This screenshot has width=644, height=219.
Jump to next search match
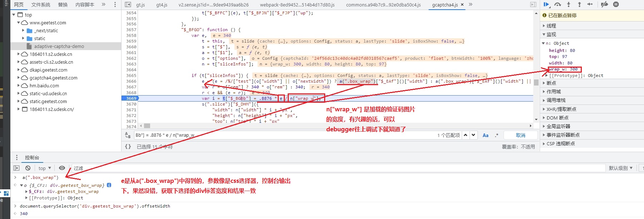pos(474,135)
